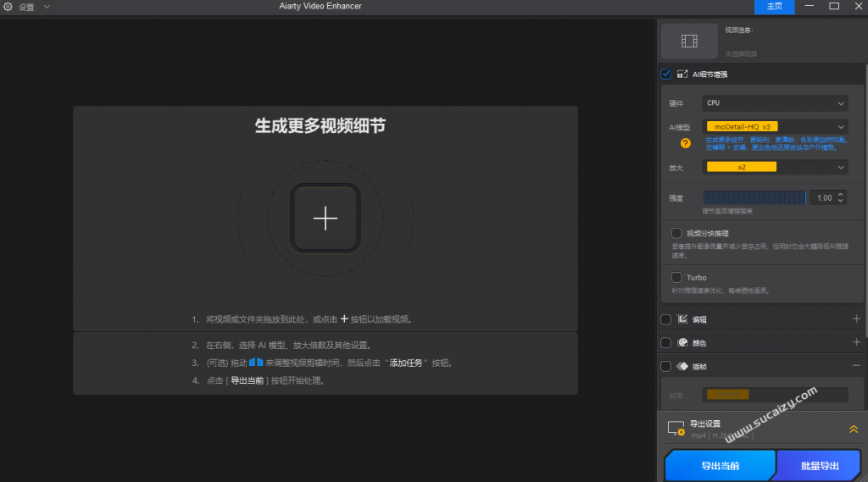This screenshot has height=482, width=868.
Task: Click the 视频信息 label
Action: [x=739, y=30]
